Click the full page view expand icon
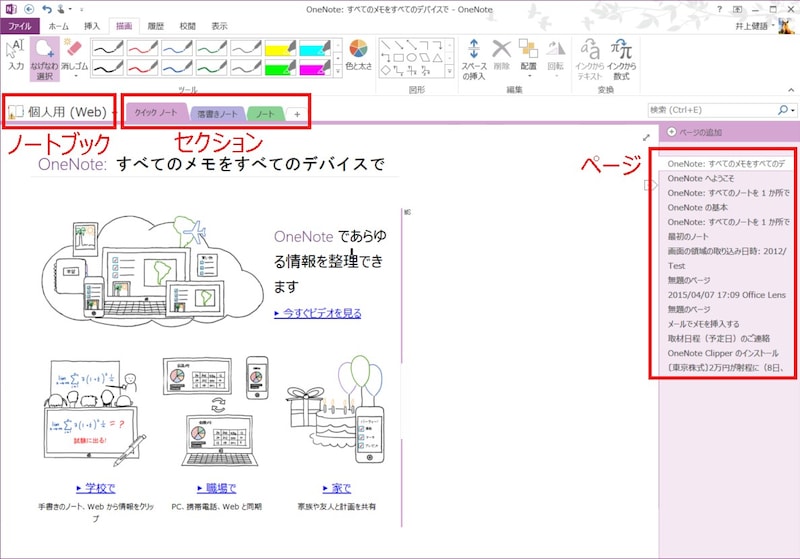 (x=646, y=137)
